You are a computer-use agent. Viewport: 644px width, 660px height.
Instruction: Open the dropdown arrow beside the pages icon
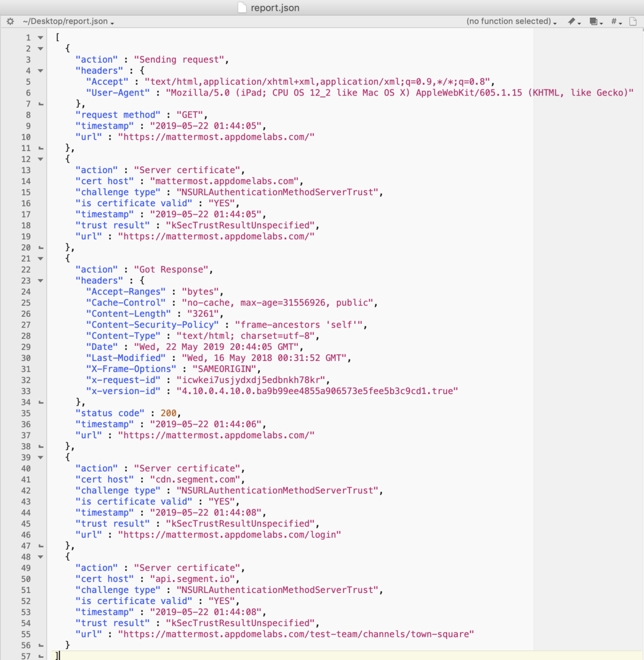tap(600, 23)
